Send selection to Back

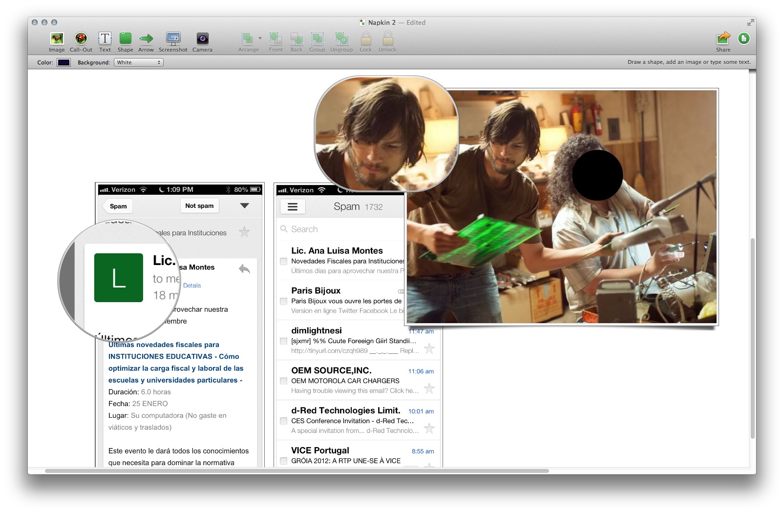click(x=297, y=42)
